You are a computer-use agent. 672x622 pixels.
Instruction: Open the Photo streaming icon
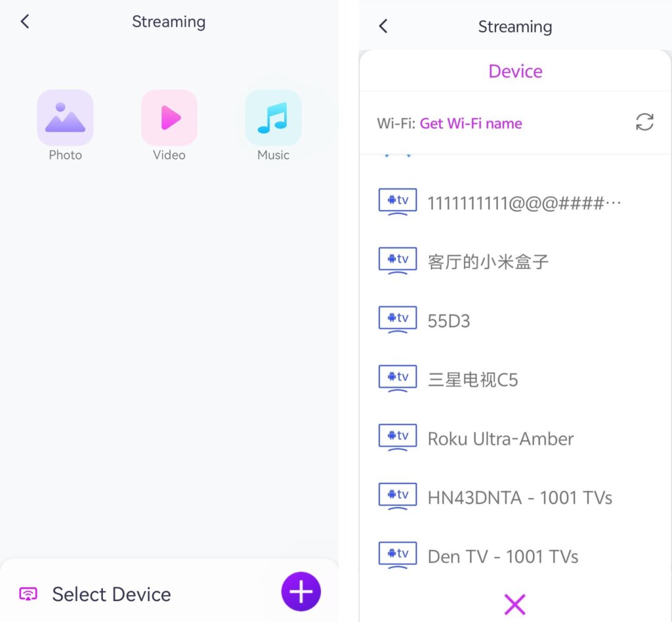coord(65,118)
